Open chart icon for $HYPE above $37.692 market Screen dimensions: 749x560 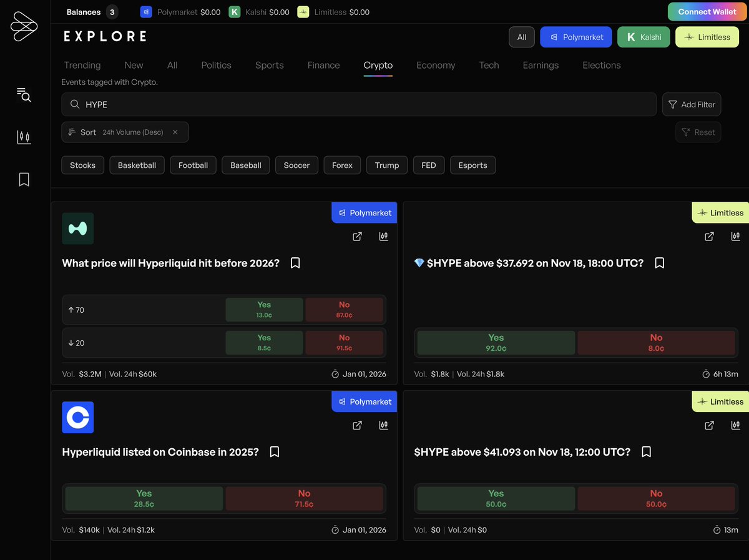(x=735, y=236)
